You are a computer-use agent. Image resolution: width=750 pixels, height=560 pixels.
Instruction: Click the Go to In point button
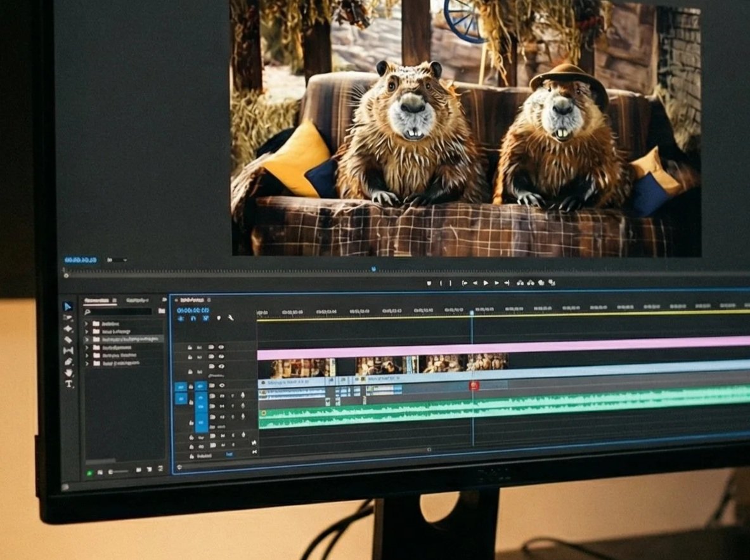tap(465, 283)
